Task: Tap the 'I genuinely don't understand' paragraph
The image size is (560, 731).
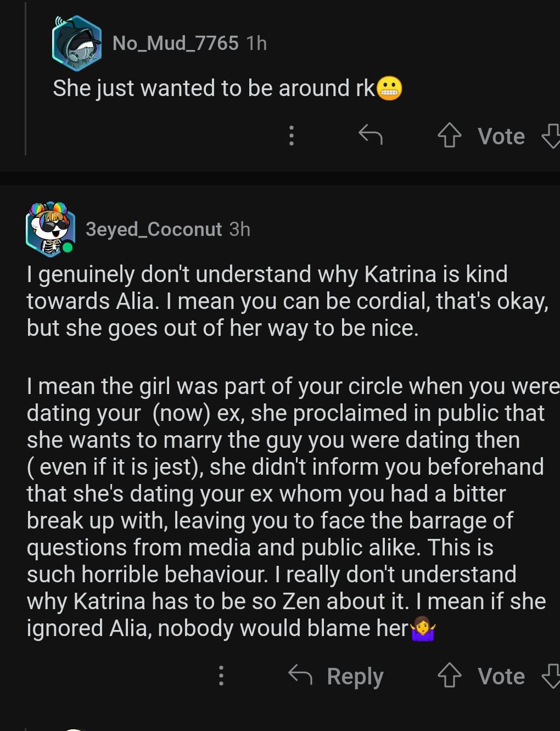Action: pyautogui.click(x=275, y=301)
